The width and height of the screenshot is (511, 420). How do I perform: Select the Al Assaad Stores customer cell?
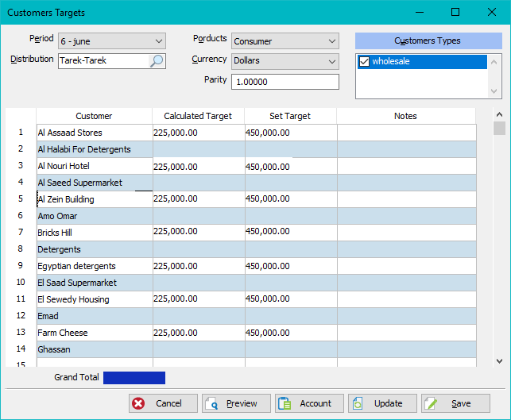(95, 133)
